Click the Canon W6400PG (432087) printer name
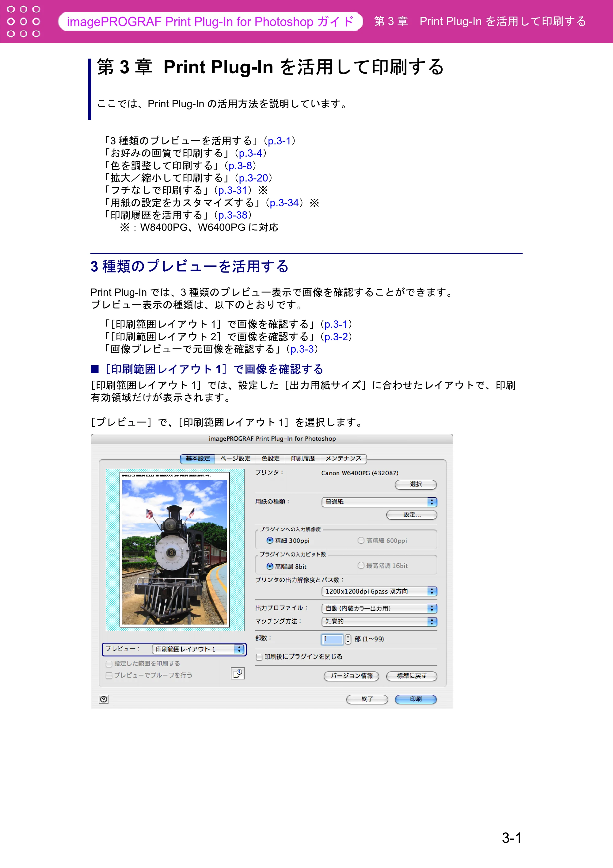 pyautogui.click(x=360, y=473)
